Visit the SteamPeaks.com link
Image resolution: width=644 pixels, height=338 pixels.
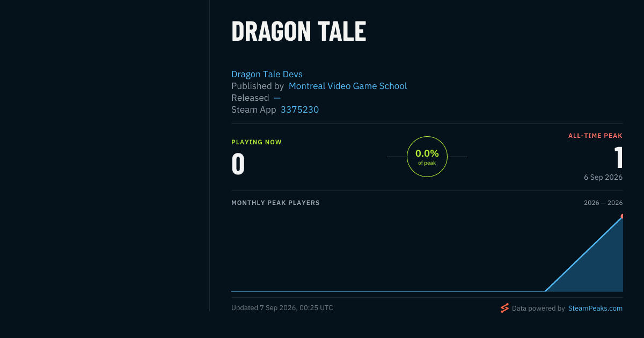(x=595, y=308)
